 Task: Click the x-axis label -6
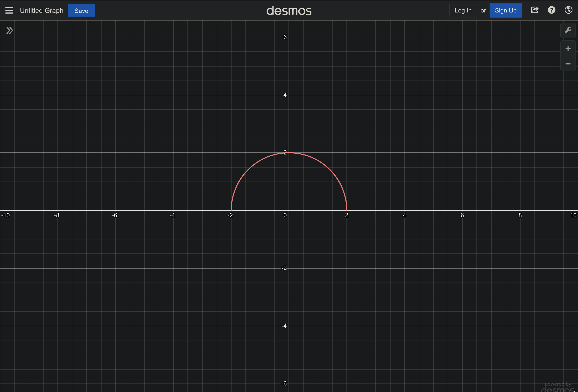114,215
